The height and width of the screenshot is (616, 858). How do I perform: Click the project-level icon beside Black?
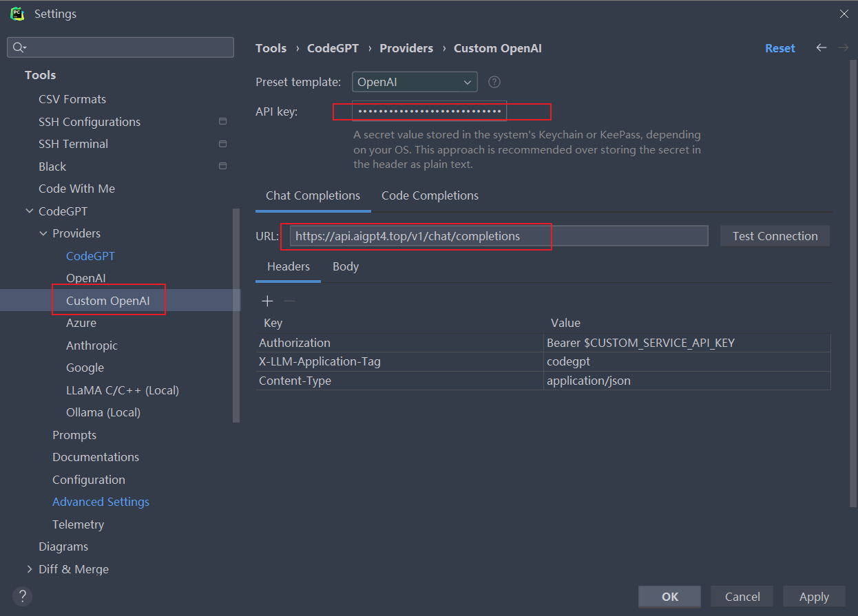point(222,167)
